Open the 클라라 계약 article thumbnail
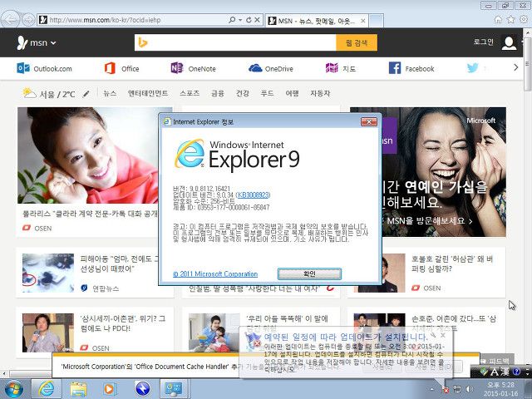Screen dimensions: 532x399 [x=87, y=155]
